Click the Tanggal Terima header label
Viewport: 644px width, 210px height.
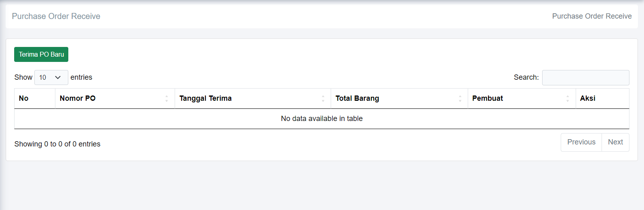[x=205, y=98]
